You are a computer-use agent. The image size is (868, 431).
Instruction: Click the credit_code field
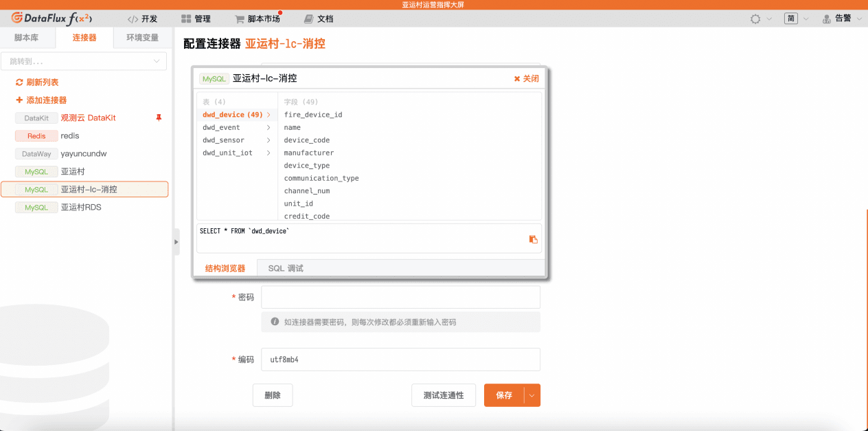pos(307,216)
